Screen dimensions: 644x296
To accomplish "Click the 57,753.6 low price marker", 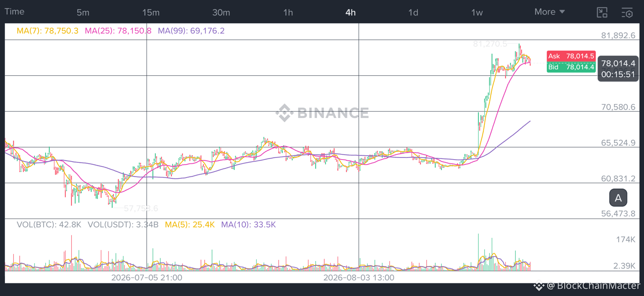I will (141, 209).
